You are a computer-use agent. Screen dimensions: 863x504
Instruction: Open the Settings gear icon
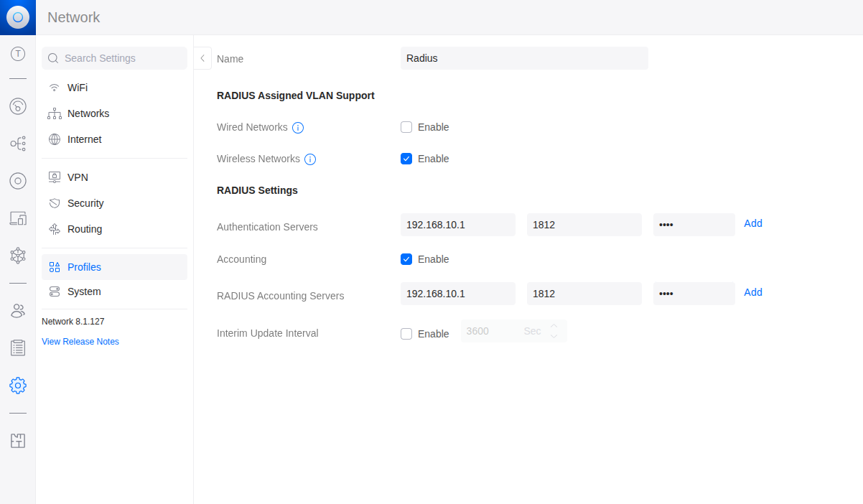pos(18,386)
